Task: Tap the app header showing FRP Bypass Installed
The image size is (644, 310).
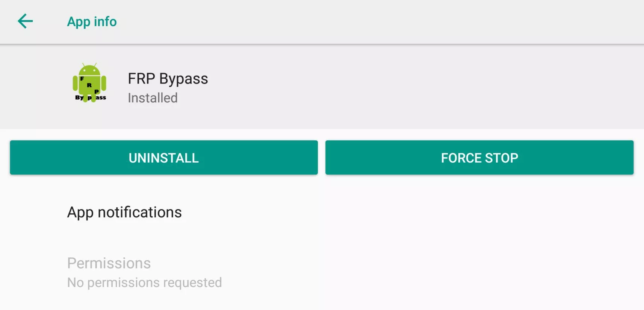Action: tap(322, 87)
